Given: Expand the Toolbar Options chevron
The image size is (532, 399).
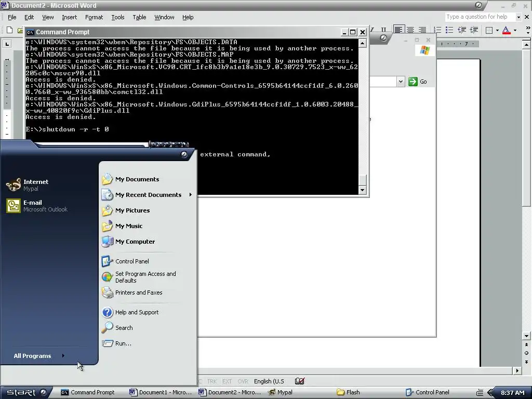Looking at the screenshot, I should click(x=528, y=30).
